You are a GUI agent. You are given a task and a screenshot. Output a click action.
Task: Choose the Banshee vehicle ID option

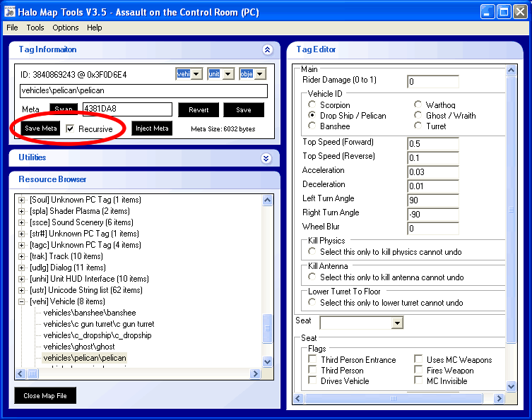pyautogui.click(x=313, y=126)
